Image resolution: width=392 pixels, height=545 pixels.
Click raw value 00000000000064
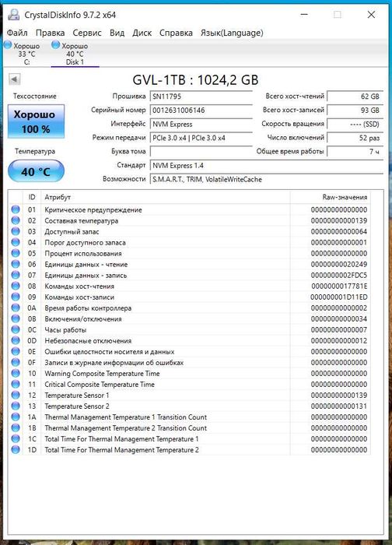point(339,231)
